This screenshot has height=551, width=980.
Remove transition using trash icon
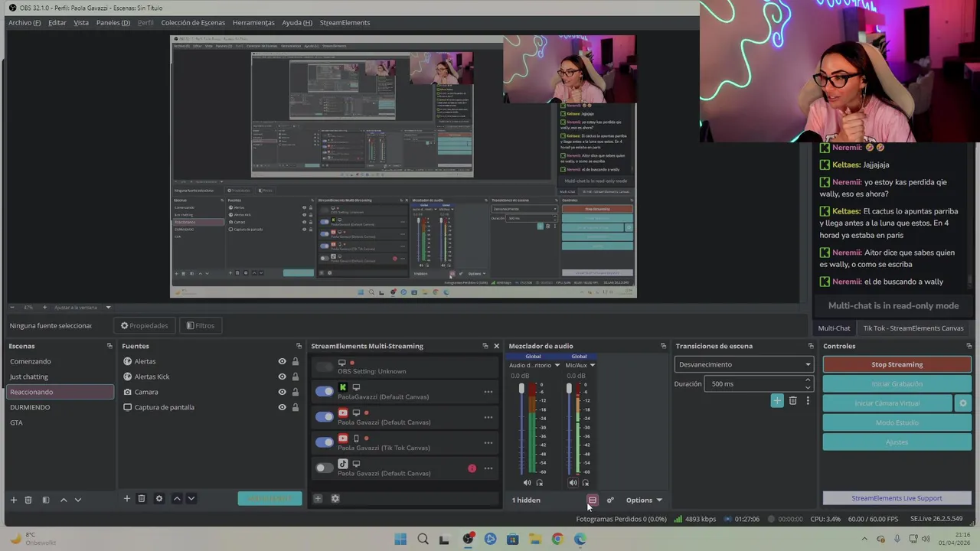(792, 400)
